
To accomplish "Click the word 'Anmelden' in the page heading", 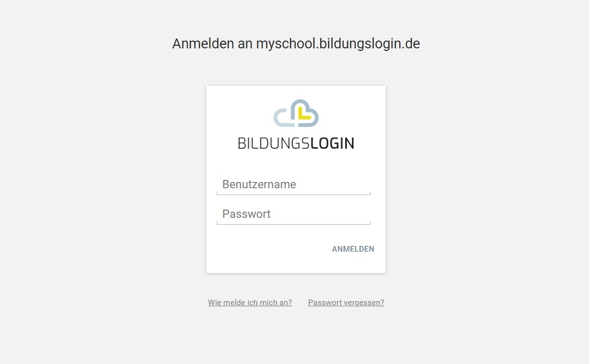I will (203, 44).
